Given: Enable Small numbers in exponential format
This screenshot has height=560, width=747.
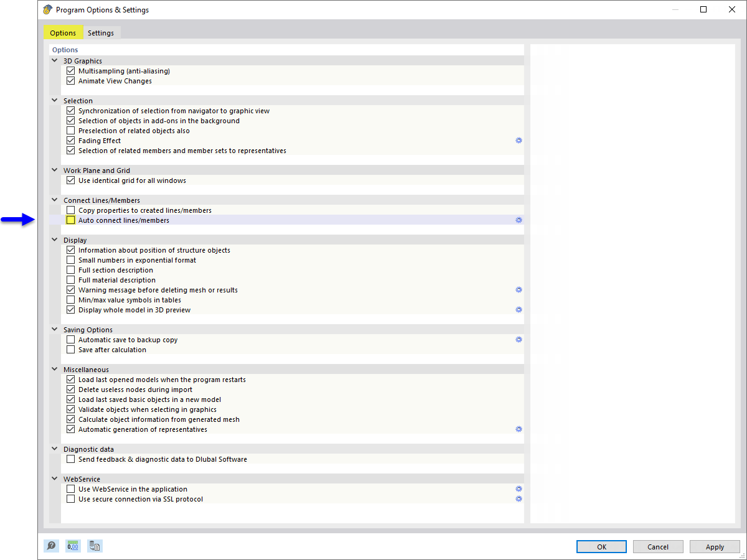Looking at the screenshot, I should pos(70,259).
